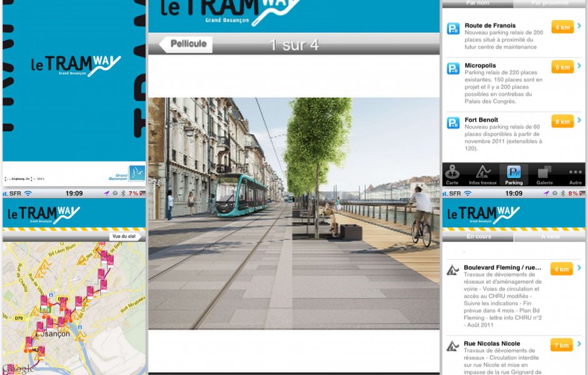Click the Bluetooth icon in the right status bar
588x375 pixels.
tap(562, 193)
